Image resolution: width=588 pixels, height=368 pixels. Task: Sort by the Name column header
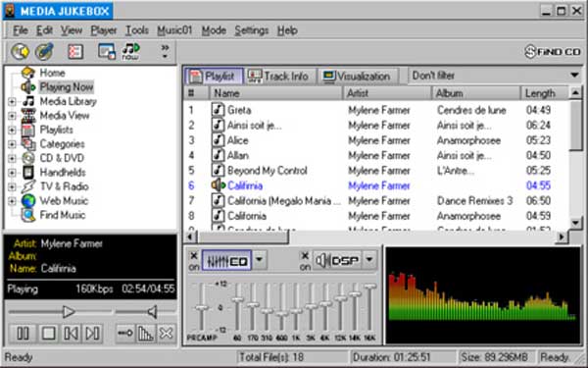[276, 93]
